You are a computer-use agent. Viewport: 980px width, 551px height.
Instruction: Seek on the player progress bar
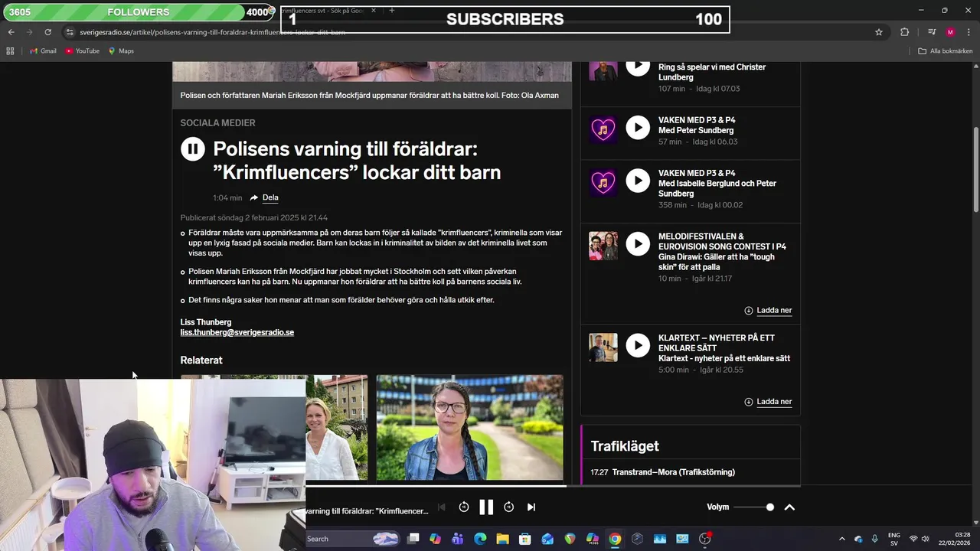click(x=553, y=485)
